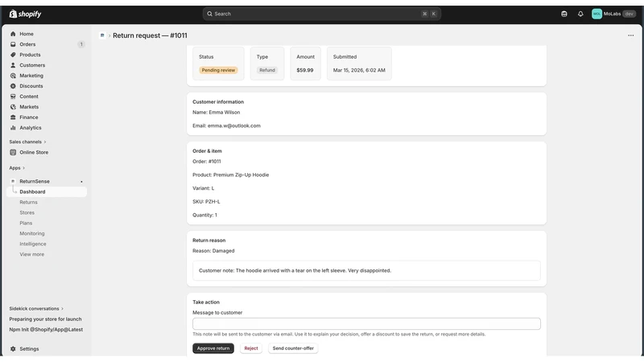Click the 'SKU: PZH-L' text
This screenshot has width=644, height=362.
(206, 202)
